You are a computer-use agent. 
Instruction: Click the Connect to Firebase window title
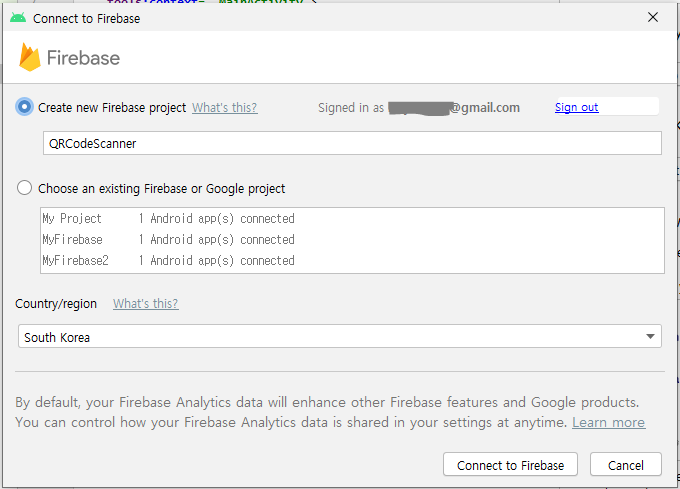point(87,18)
